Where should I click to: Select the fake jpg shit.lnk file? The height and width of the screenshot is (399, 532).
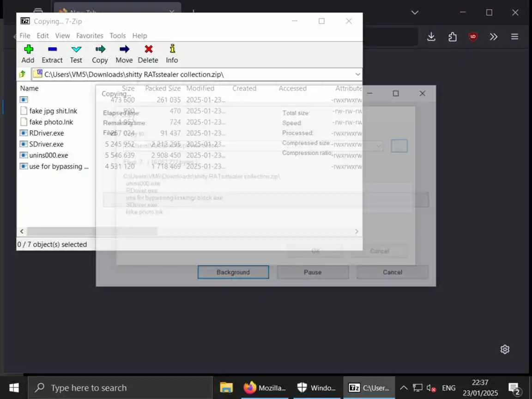tap(53, 111)
